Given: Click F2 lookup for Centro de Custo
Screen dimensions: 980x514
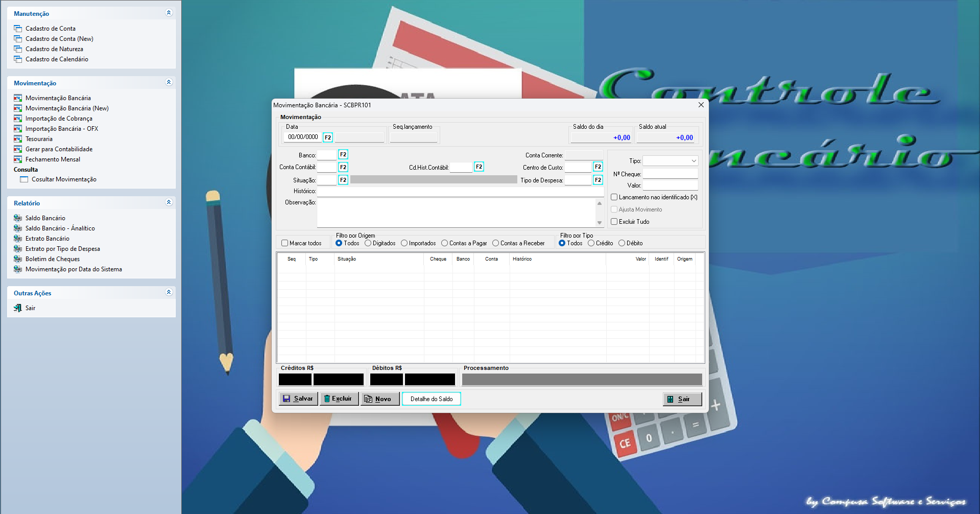Looking at the screenshot, I should tap(598, 167).
